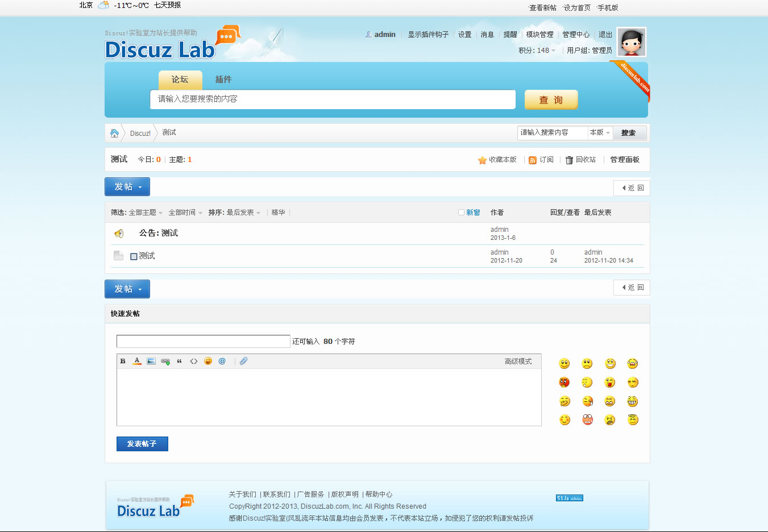Click 设为首页 in the top bar
Screen dimensions: 768x532
click(577, 8)
